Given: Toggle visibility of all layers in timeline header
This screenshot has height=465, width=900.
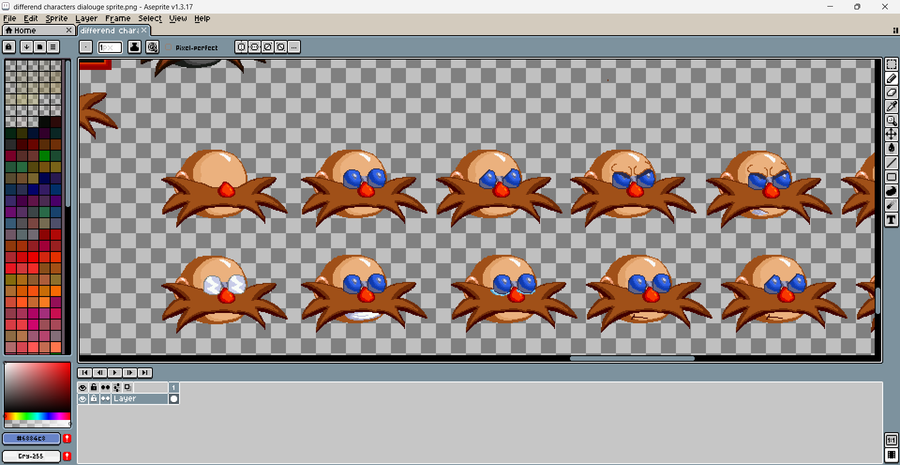Looking at the screenshot, I should coord(83,388).
